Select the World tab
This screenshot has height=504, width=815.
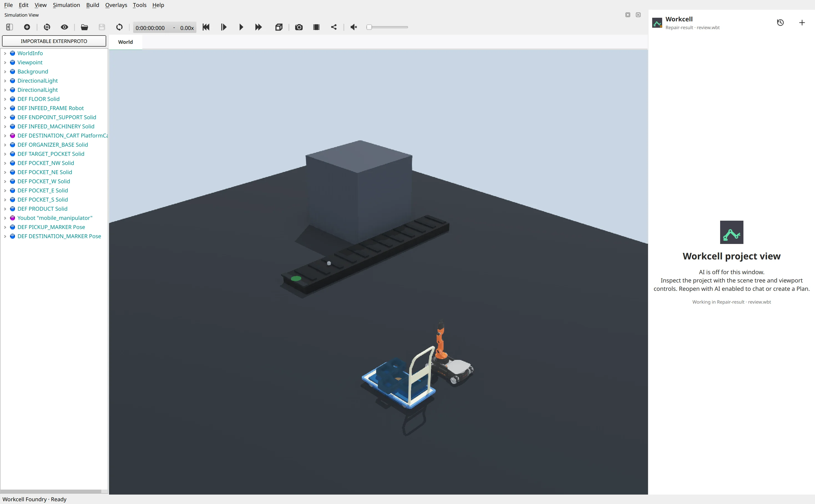pyautogui.click(x=125, y=42)
